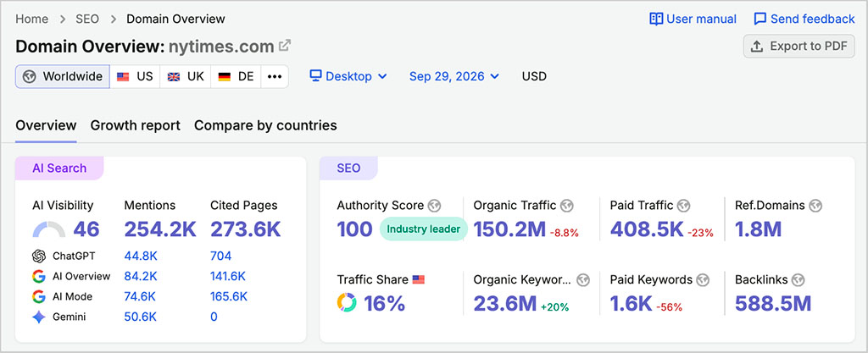Click the AI Visibility gauge icon
This screenshot has height=353, width=868.
[49, 229]
